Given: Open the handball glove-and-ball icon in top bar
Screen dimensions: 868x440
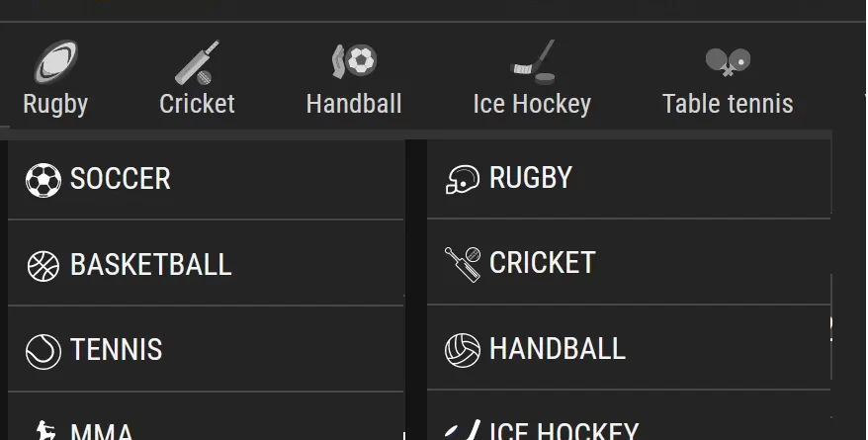Looking at the screenshot, I should (x=354, y=61).
